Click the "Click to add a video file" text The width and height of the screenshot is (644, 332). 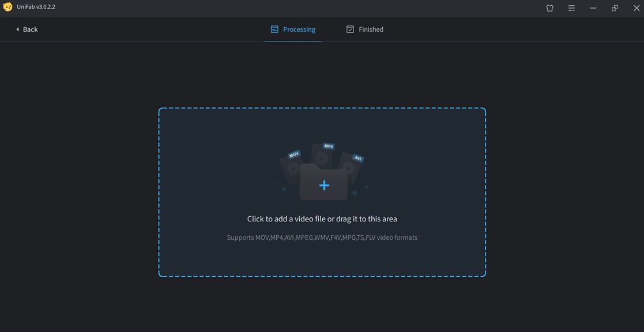tap(322, 219)
